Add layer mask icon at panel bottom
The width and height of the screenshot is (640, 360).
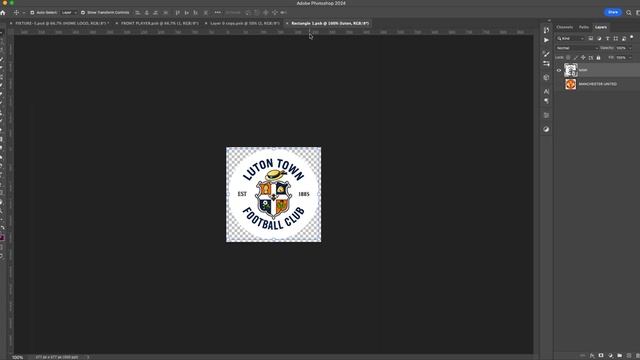[x=601, y=356]
